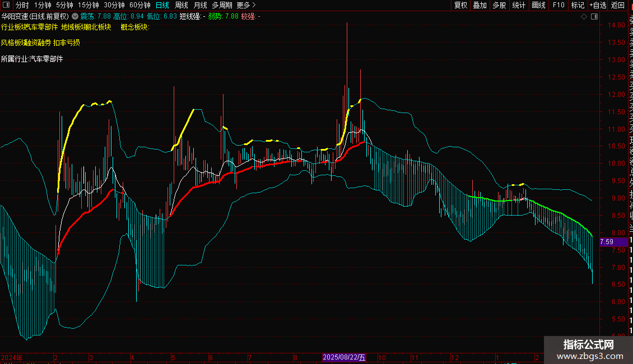Click the 复权 button
This screenshot has height=364, width=633.
pyautogui.click(x=460, y=5)
